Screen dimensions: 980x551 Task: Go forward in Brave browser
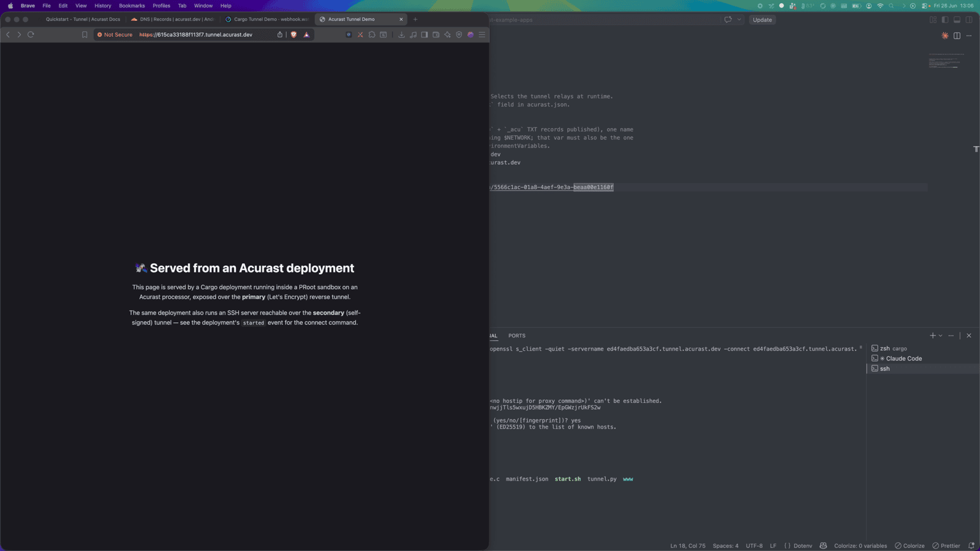pos(19,35)
